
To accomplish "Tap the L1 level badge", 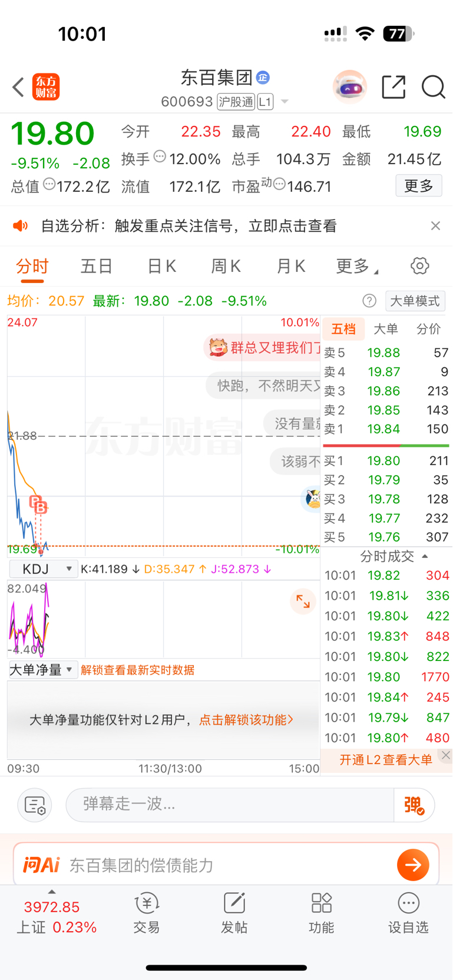I will (x=265, y=102).
